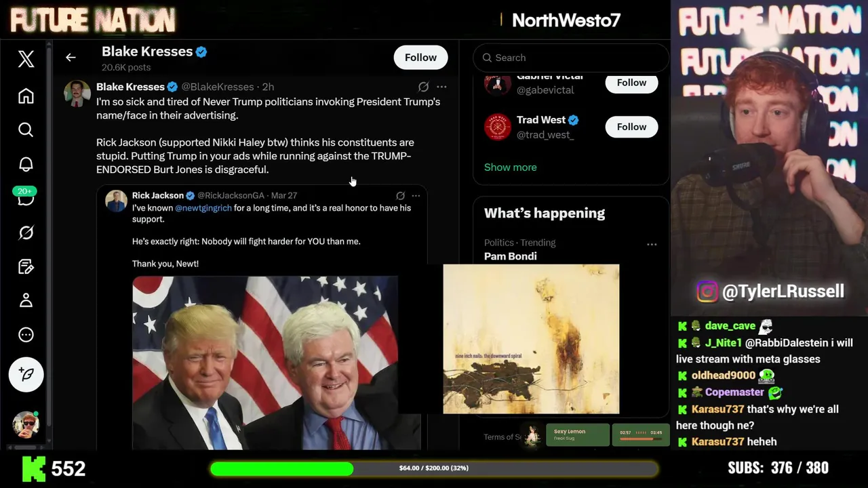Open the Grok icon in the sidebar
This screenshot has height=488, width=868.
point(26,232)
